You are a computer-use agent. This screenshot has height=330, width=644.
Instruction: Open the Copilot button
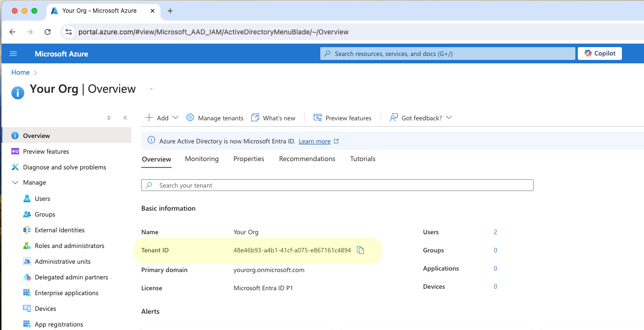click(x=599, y=54)
